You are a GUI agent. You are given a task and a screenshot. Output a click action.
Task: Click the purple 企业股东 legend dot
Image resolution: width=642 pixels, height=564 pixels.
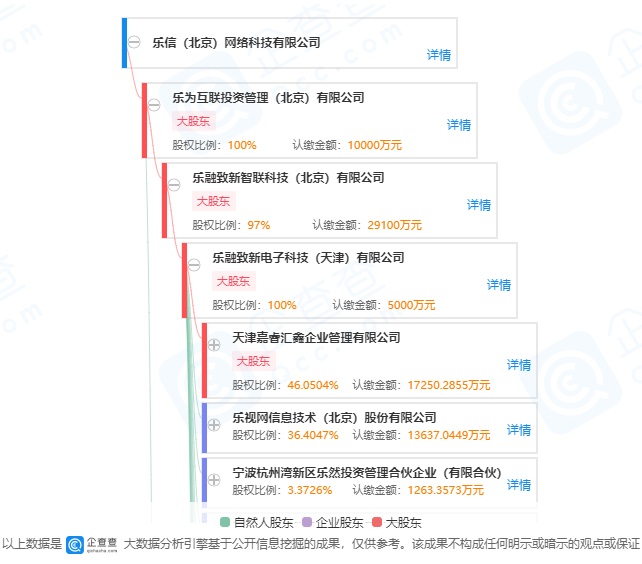(307, 522)
